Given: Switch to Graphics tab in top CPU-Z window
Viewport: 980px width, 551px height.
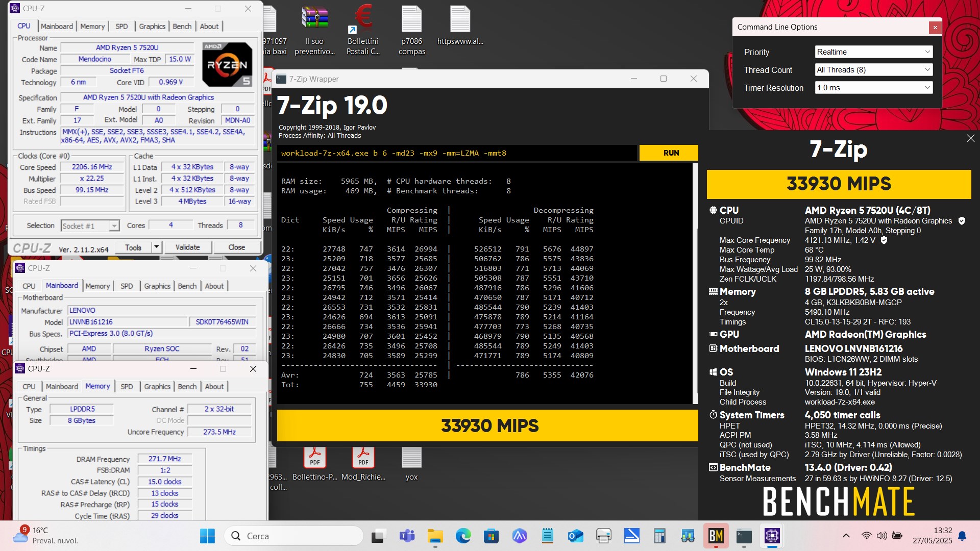Looking at the screenshot, I should tap(152, 26).
